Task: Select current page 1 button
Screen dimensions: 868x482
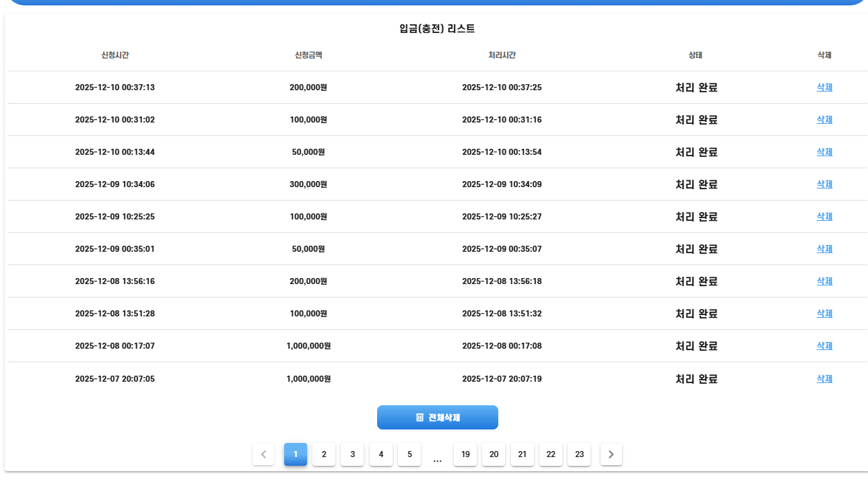Action: 296,454
